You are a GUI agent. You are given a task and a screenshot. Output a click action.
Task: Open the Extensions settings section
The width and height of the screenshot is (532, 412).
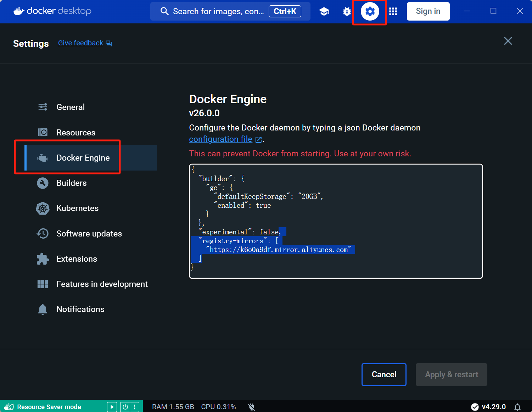pos(91,259)
